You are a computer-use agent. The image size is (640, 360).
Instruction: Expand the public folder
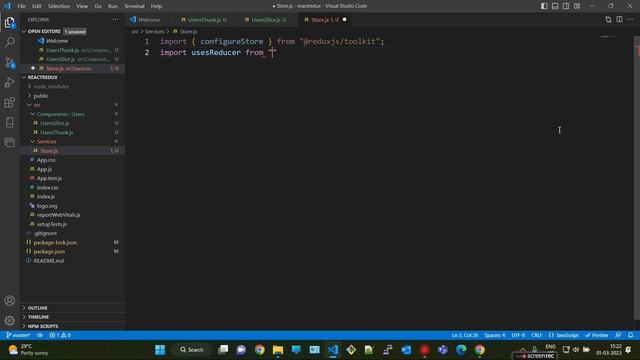click(x=41, y=96)
